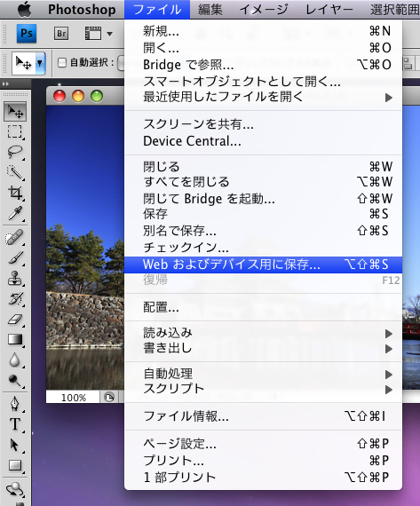Launch Bridge with the Br icon
Viewport: 420px width, 506px height.
tap(61, 34)
